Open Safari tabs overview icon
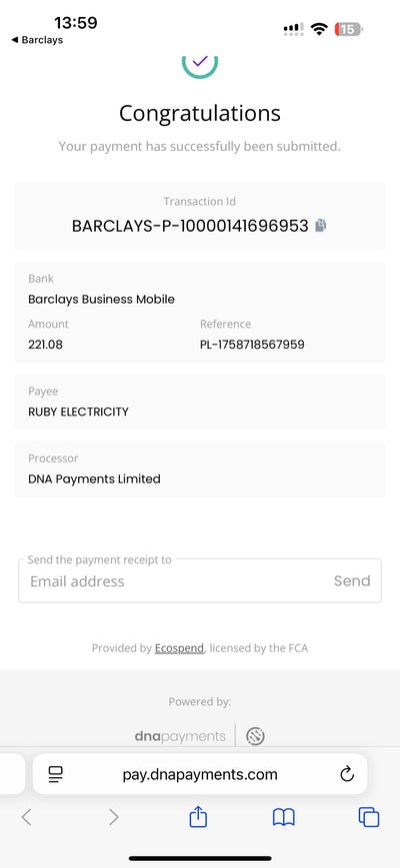The width and height of the screenshot is (400, 868). pos(369,817)
